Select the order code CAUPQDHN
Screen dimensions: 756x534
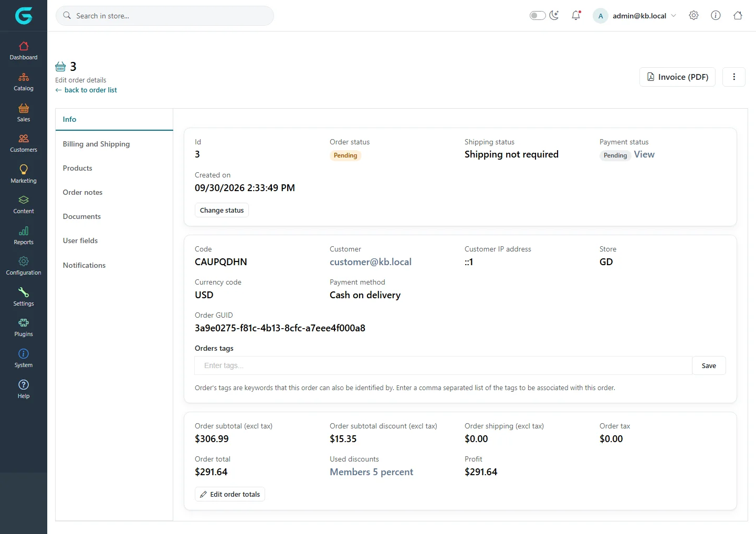(220, 262)
